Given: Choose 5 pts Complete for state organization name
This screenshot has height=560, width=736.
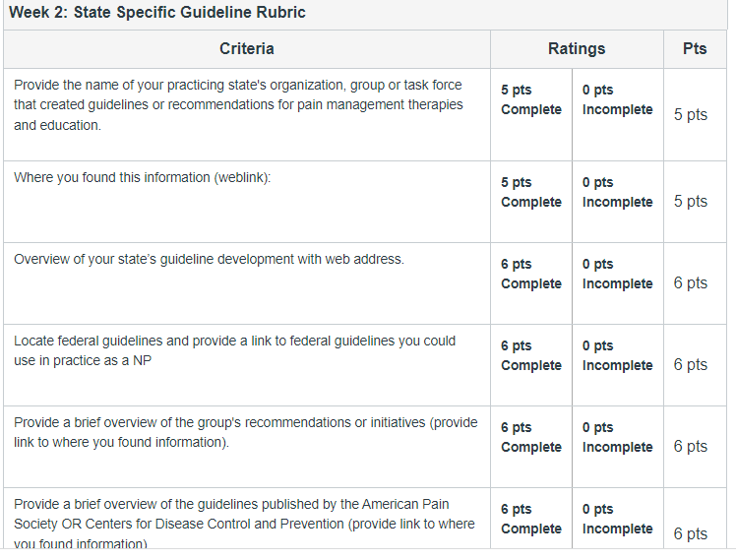Looking at the screenshot, I should point(531,99).
